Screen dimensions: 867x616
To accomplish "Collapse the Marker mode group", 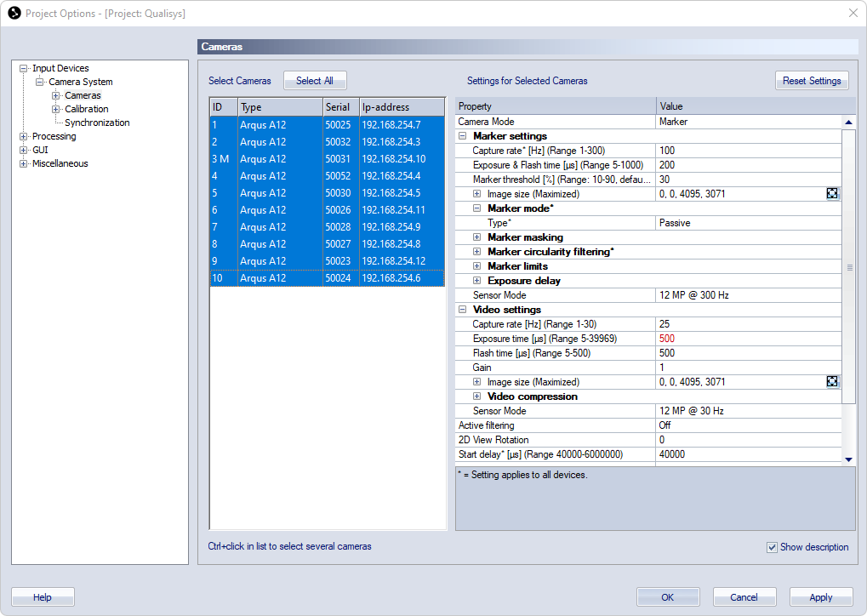I will pyautogui.click(x=476, y=208).
